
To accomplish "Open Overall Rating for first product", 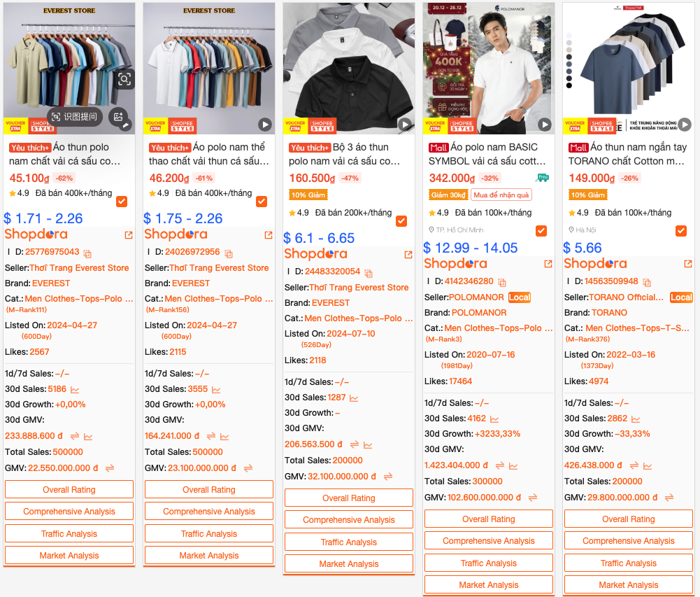I will [x=69, y=490].
